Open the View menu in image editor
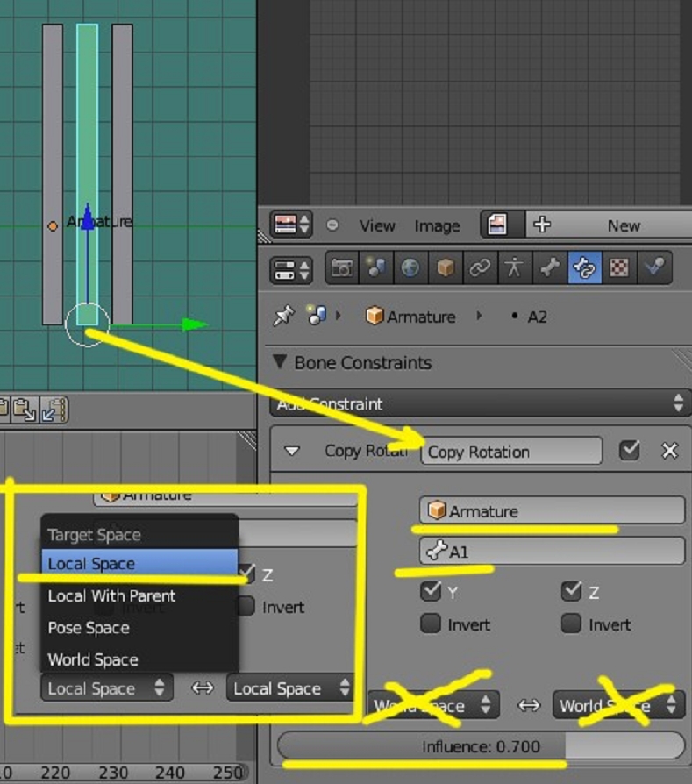Viewport: 692px width, 784px height. 377,226
